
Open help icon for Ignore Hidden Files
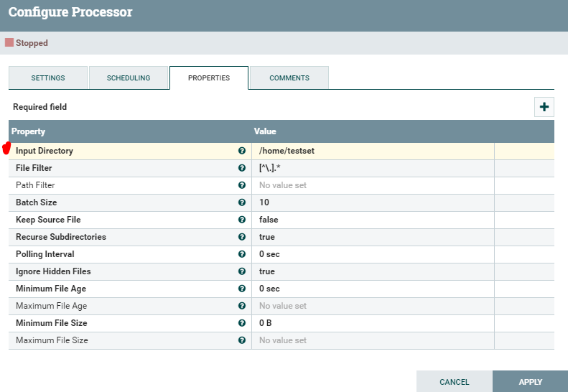(x=242, y=271)
